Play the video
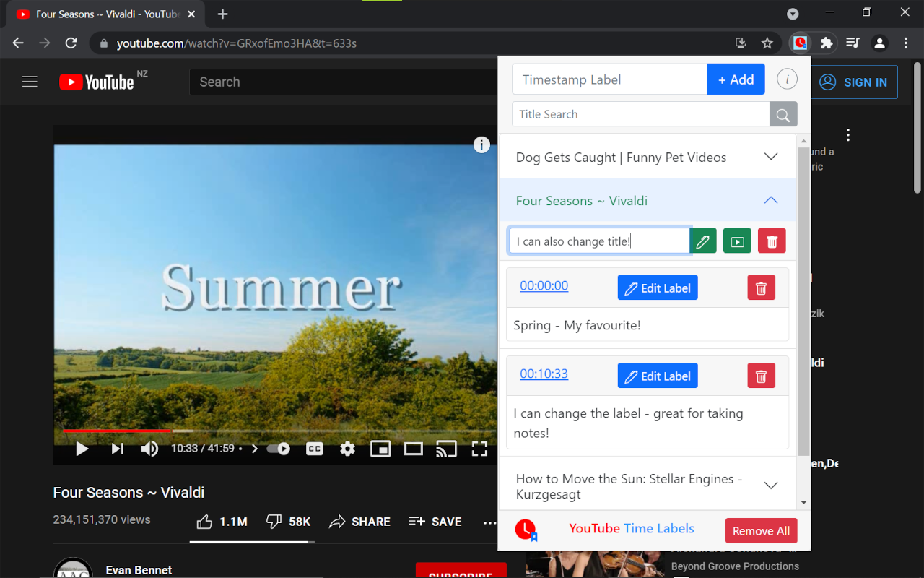Viewport: 924px width, 578px height. coord(82,449)
